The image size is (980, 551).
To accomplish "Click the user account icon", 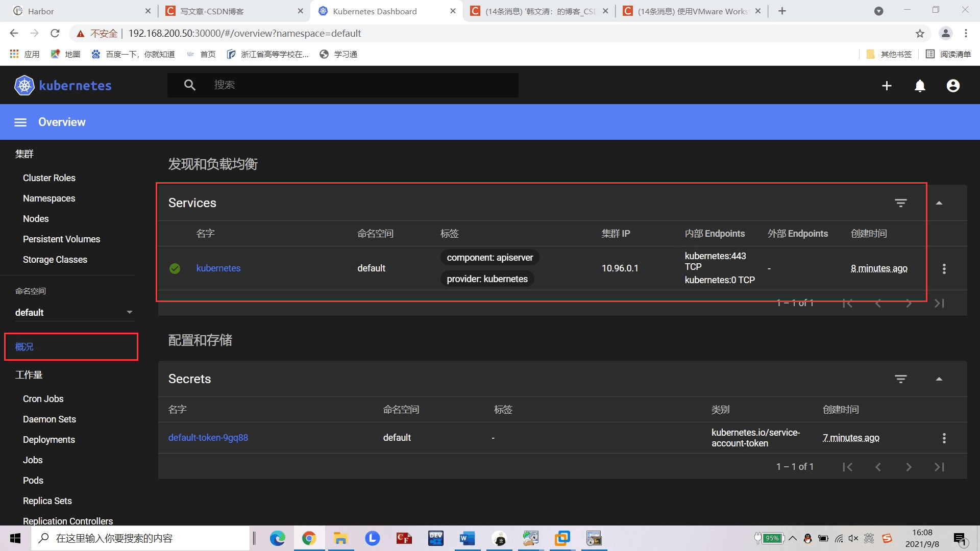I will (x=952, y=86).
